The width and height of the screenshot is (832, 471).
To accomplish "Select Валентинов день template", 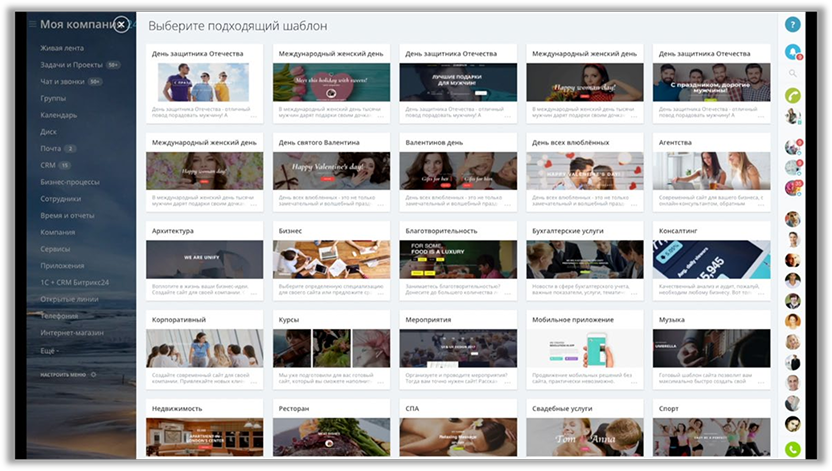I will (458, 172).
